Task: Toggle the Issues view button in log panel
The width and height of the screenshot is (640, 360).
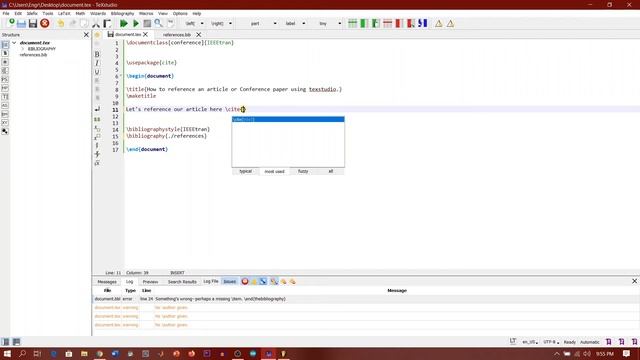Action: pos(229,282)
